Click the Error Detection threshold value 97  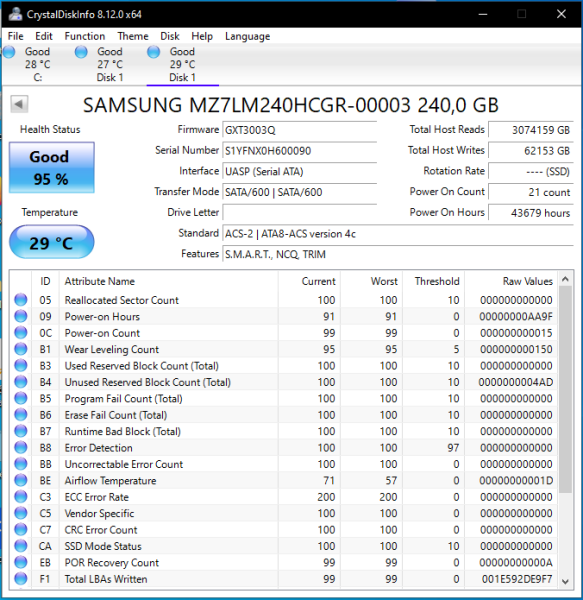[453, 448]
